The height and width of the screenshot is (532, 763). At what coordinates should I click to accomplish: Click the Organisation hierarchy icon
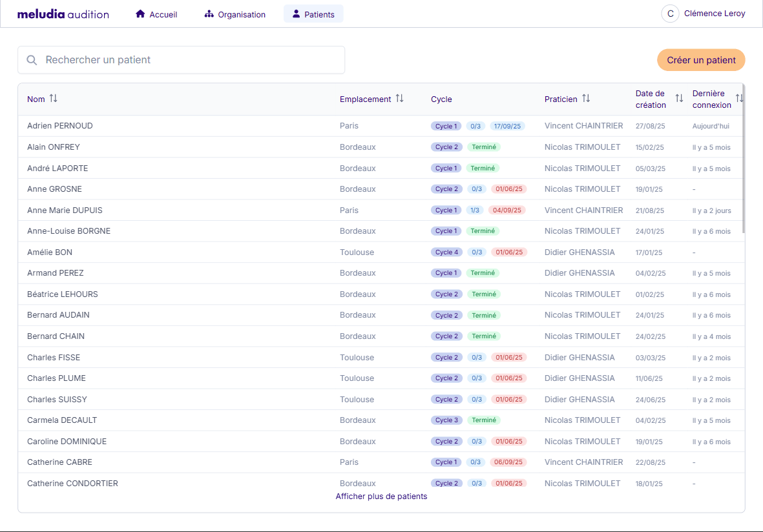coord(209,14)
